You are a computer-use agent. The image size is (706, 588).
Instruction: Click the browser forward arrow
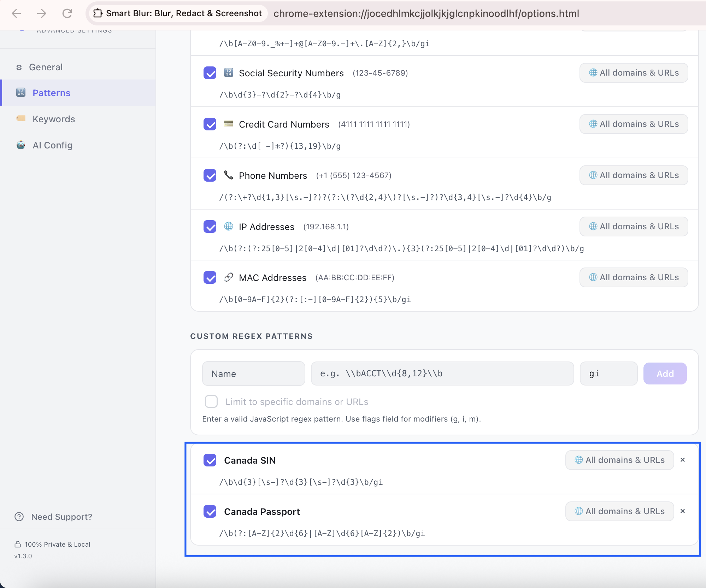42,13
